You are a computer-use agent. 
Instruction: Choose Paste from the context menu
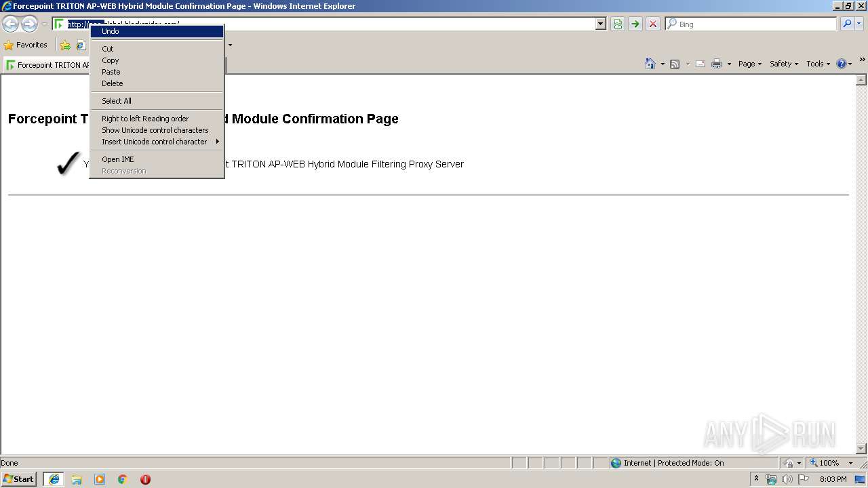[157, 72]
